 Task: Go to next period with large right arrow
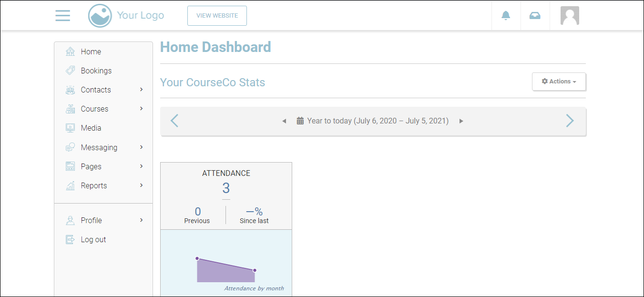tap(570, 121)
